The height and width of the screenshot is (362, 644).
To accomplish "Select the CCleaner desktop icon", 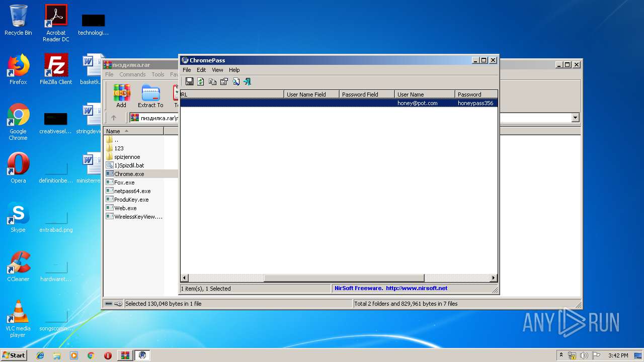I will tap(18, 266).
